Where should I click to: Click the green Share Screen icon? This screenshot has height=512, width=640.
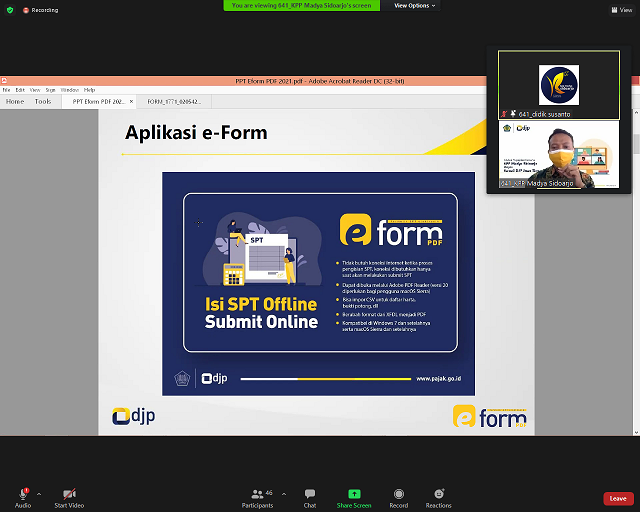354,493
